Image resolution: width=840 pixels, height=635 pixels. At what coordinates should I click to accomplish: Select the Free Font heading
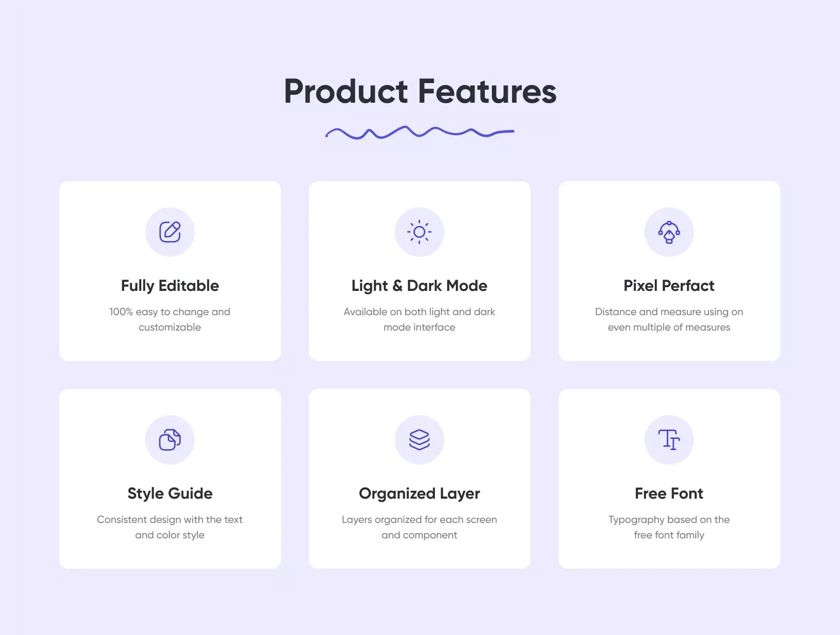click(x=669, y=493)
